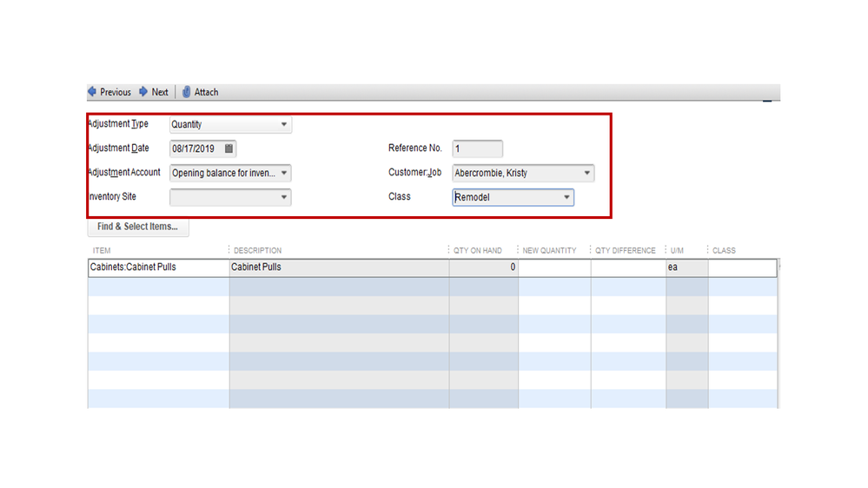Viewport: 868px width, 488px height.
Task: Click the Qty Difference cell for Cabinet Pulls
Action: [628, 267]
